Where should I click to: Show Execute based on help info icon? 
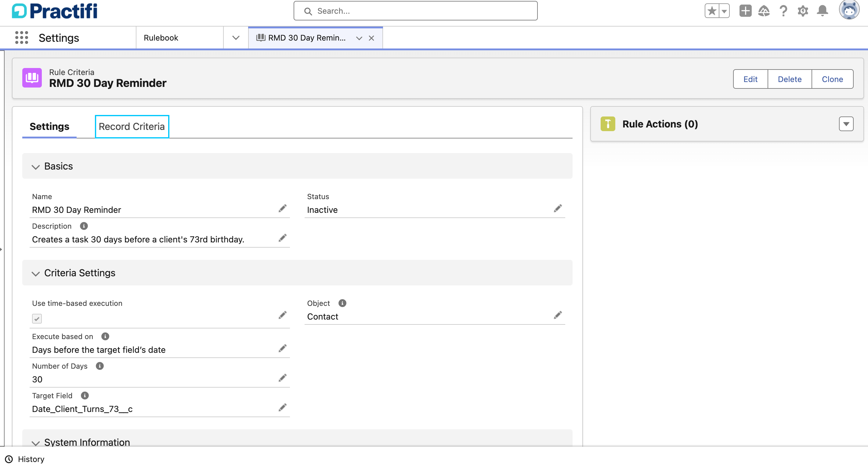point(106,336)
